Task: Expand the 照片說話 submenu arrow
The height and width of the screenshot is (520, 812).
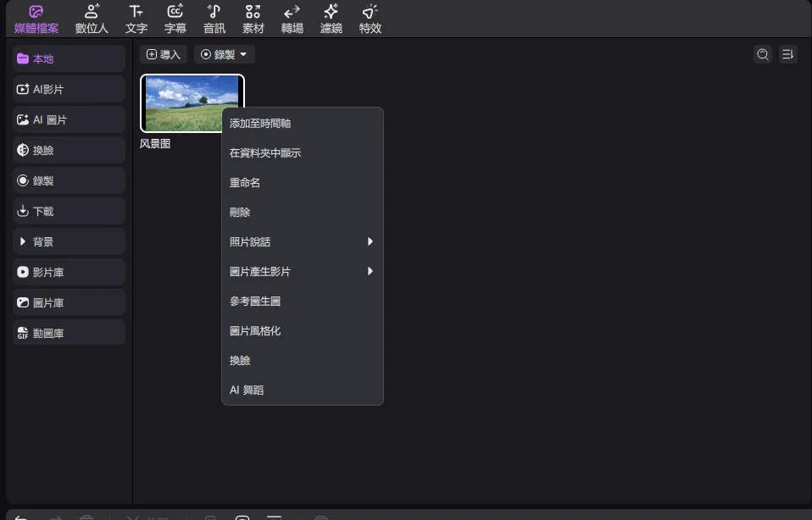Action: click(370, 242)
